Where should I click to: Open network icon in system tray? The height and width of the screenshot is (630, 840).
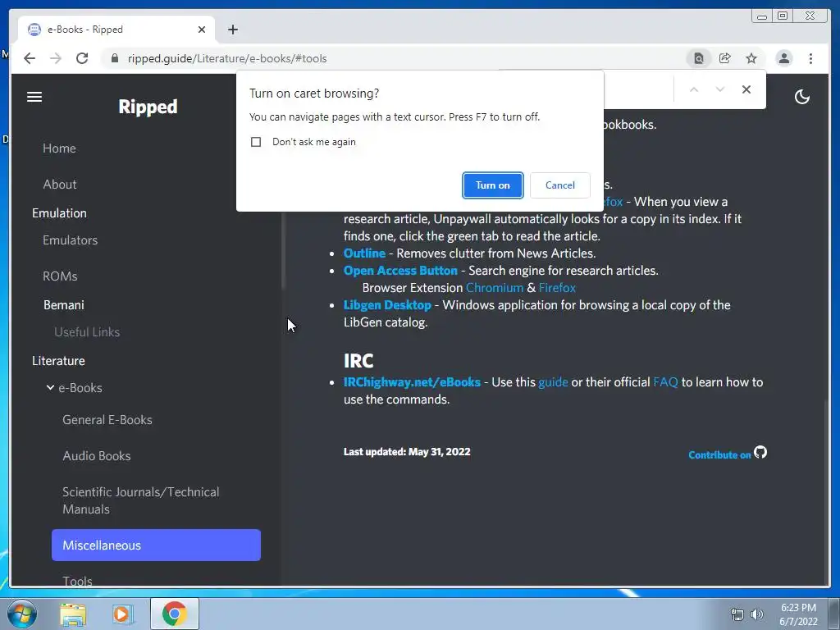(x=737, y=614)
